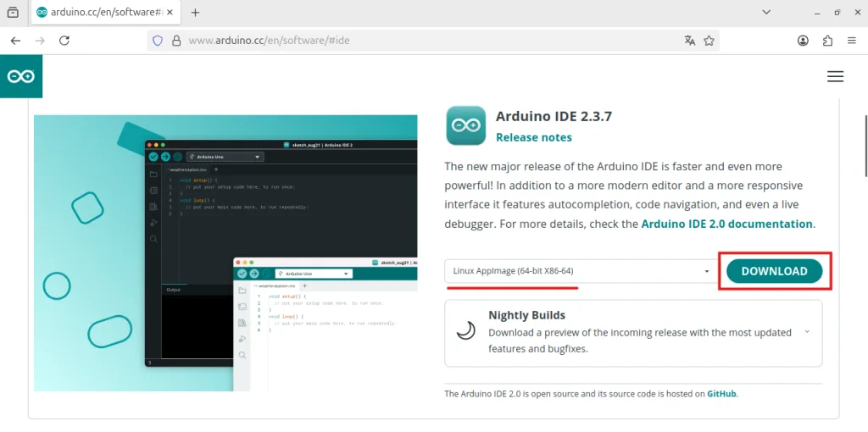
Task: Bookmark this page with the star icon
Action: point(709,40)
